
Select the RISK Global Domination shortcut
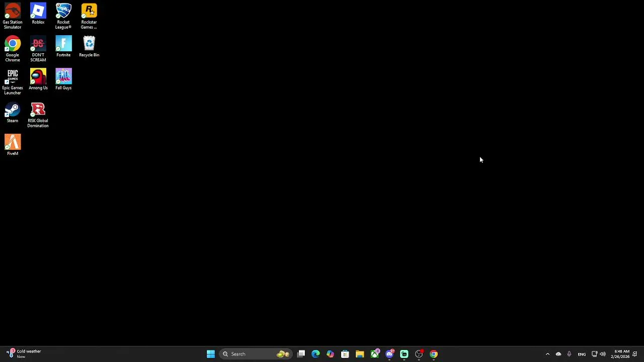coord(38,115)
